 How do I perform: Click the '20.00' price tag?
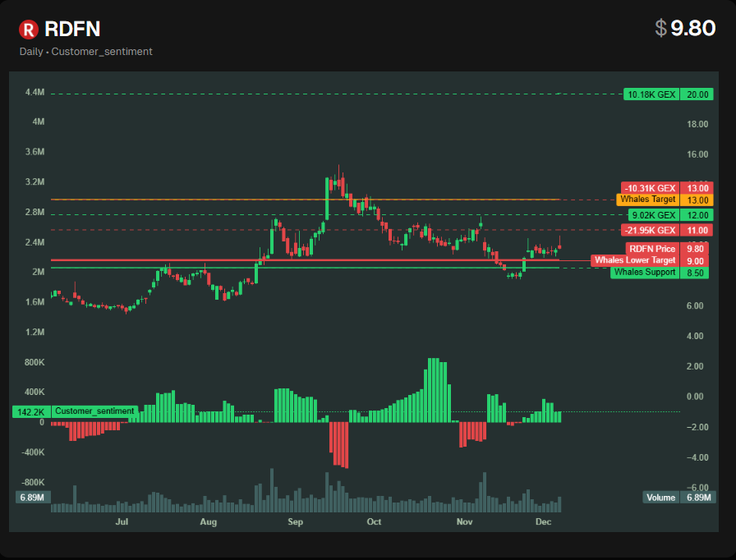click(697, 94)
